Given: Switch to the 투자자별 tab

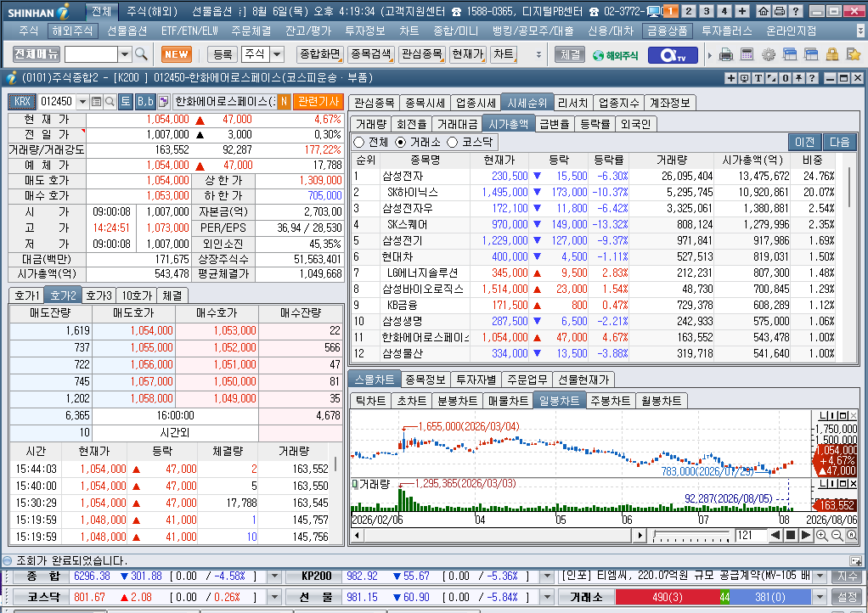Looking at the screenshot, I should coord(476,380).
